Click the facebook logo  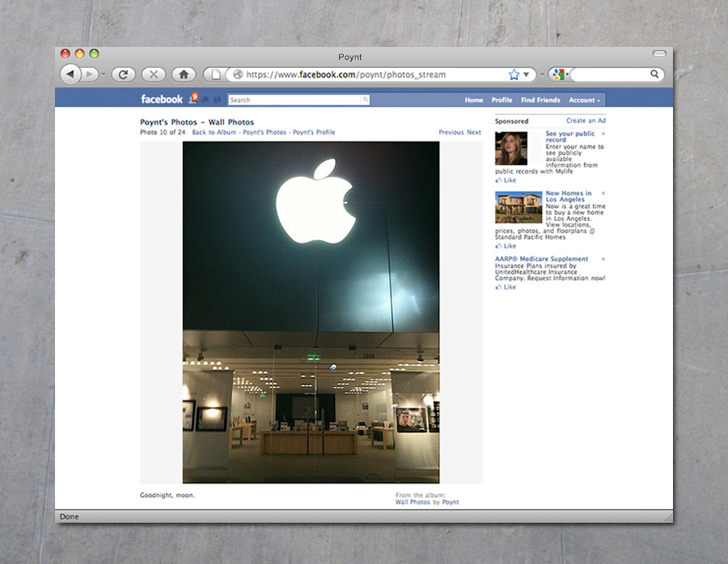[x=162, y=99]
